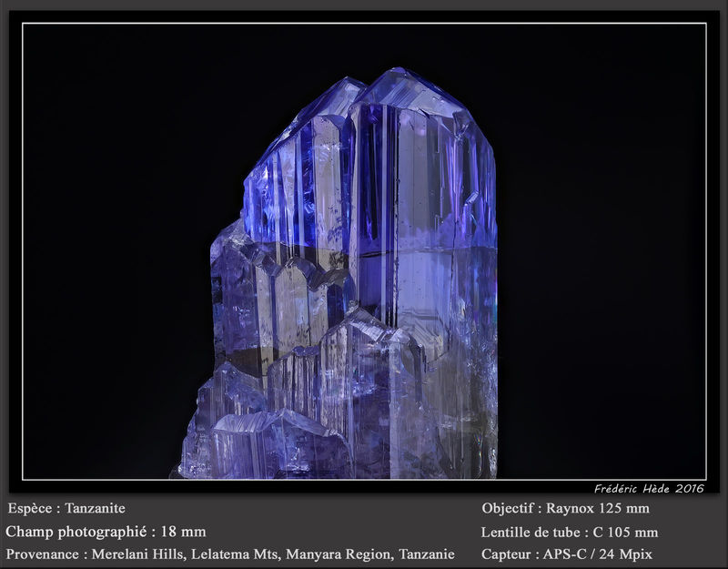Click the year '2016' in the signature
The width and height of the screenshot is (728, 569).
click(690, 489)
